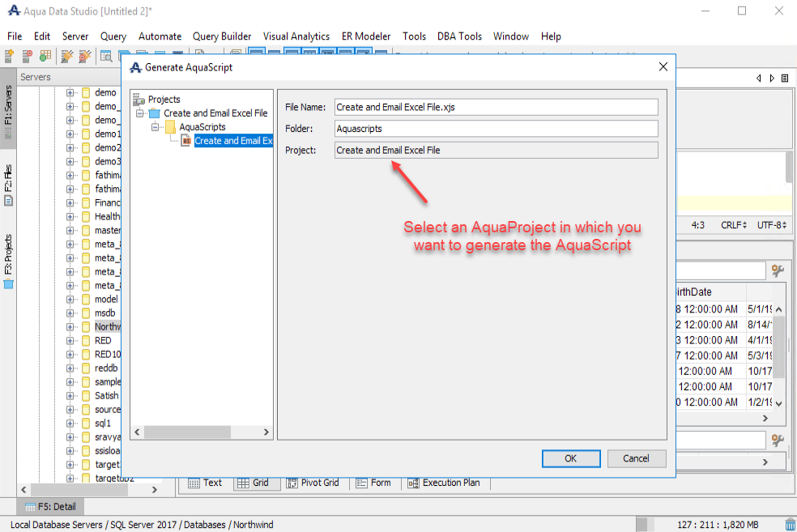Switch to the Text results tab
797x532 pixels.
tap(206, 483)
